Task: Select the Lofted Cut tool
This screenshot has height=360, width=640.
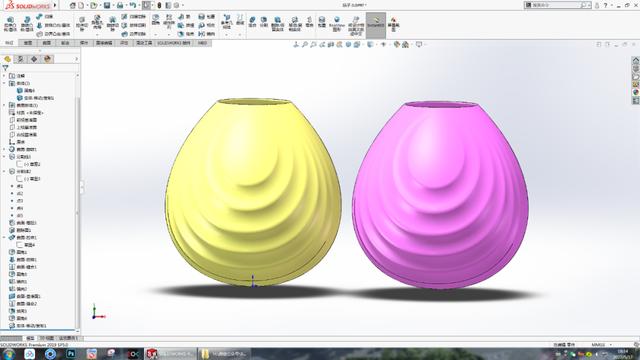Action: tap(134, 25)
